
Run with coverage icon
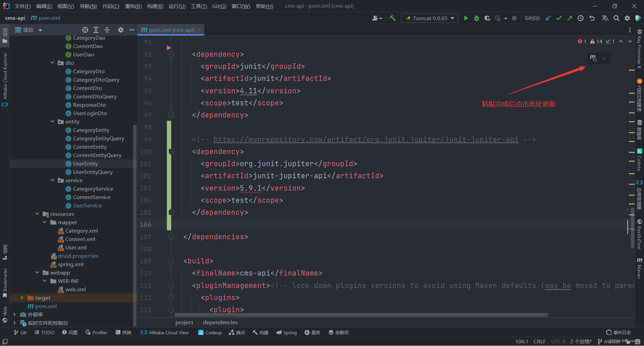click(487, 18)
